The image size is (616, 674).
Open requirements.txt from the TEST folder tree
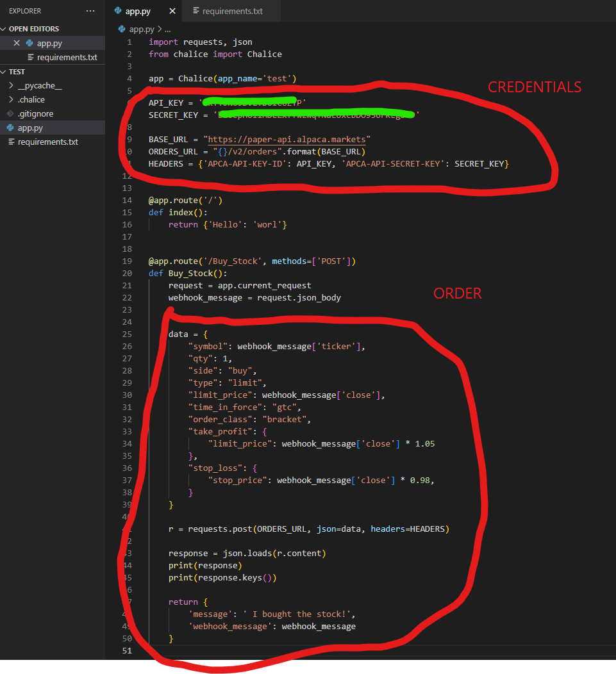[x=47, y=142]
